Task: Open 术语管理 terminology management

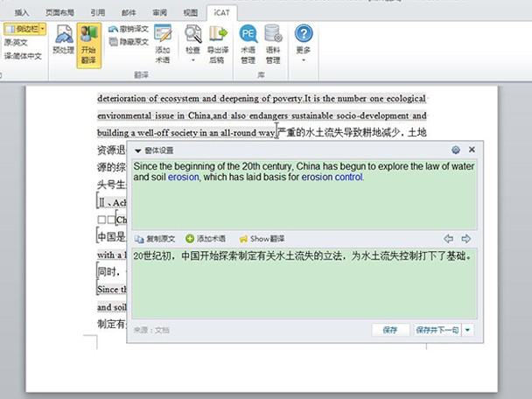Action: coord(248,44)
